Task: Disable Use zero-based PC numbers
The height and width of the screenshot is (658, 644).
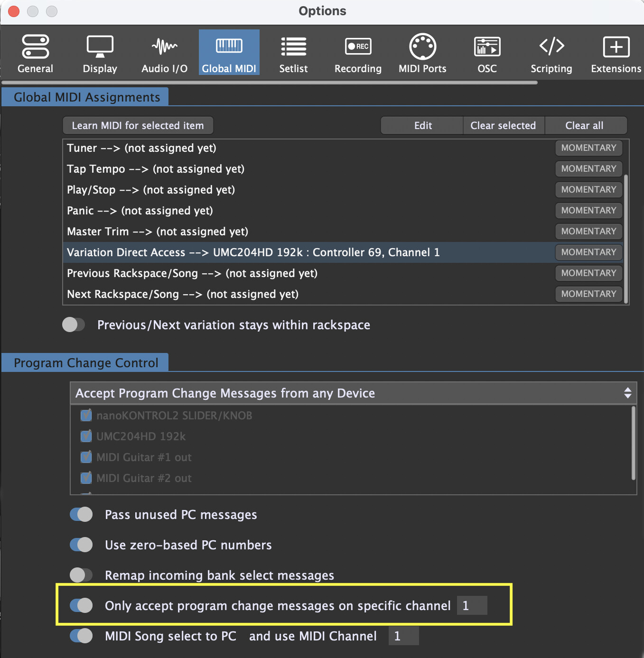Action: tap(81, 545)
